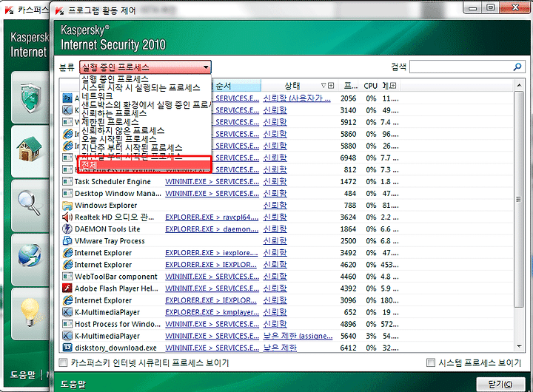Click the VMware Tray Process icon
Image resolution: width=533 pixels, height=392 pixels.
coord(67,241)
